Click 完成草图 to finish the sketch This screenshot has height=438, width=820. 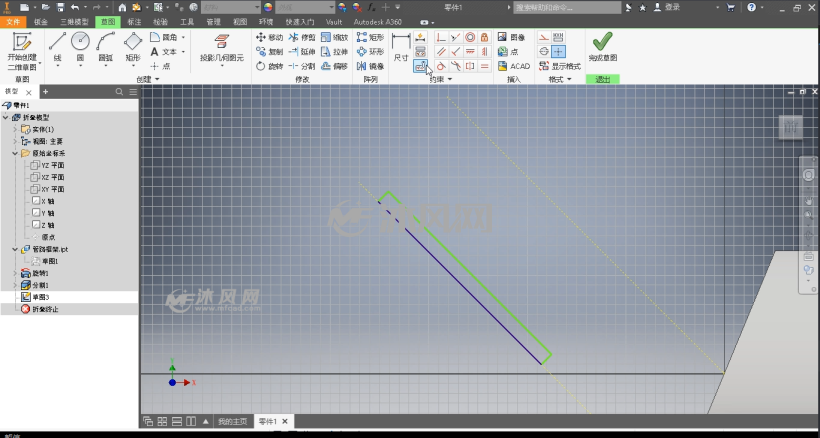click(x=602, y=47)
